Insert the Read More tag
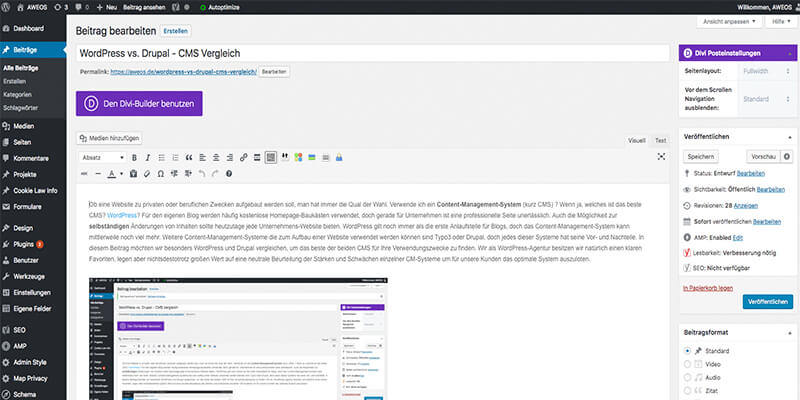The image size is (800, 400). (257, 158)
